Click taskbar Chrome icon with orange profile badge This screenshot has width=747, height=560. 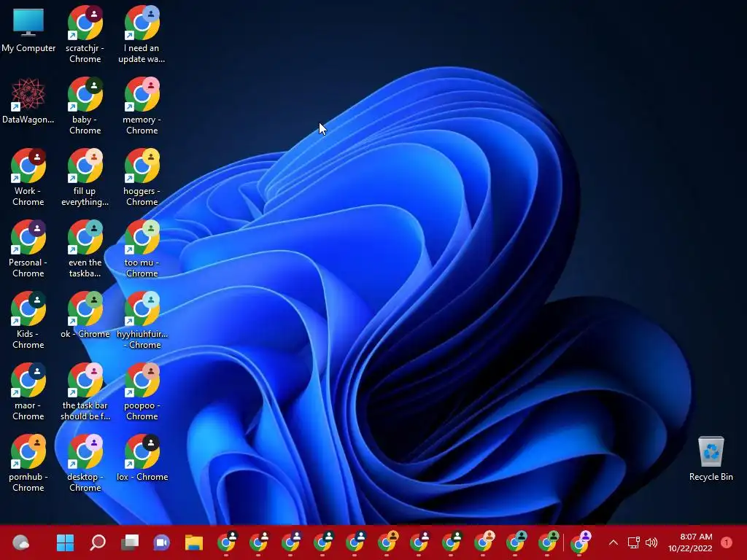coord(387,542)
